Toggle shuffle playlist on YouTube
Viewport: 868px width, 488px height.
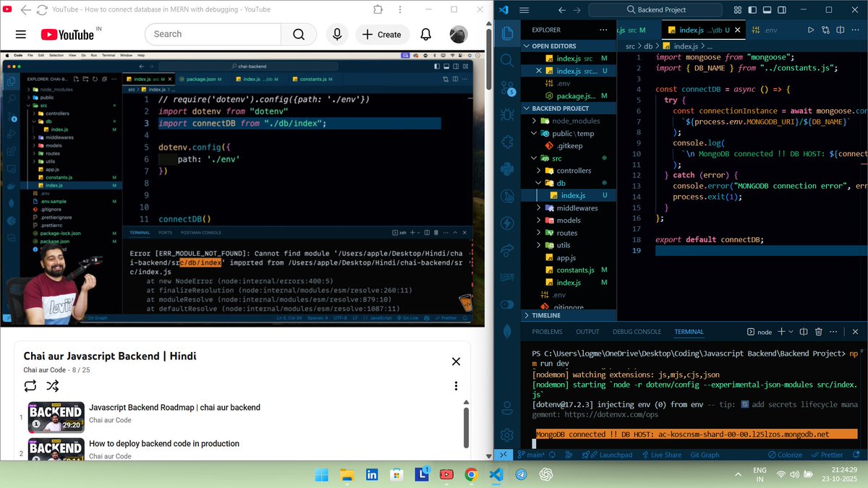[x=53, y=386]
